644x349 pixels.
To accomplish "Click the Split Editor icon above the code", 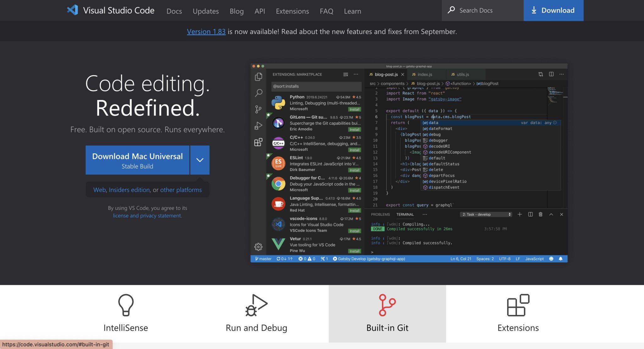I will [x=551, y=74].
